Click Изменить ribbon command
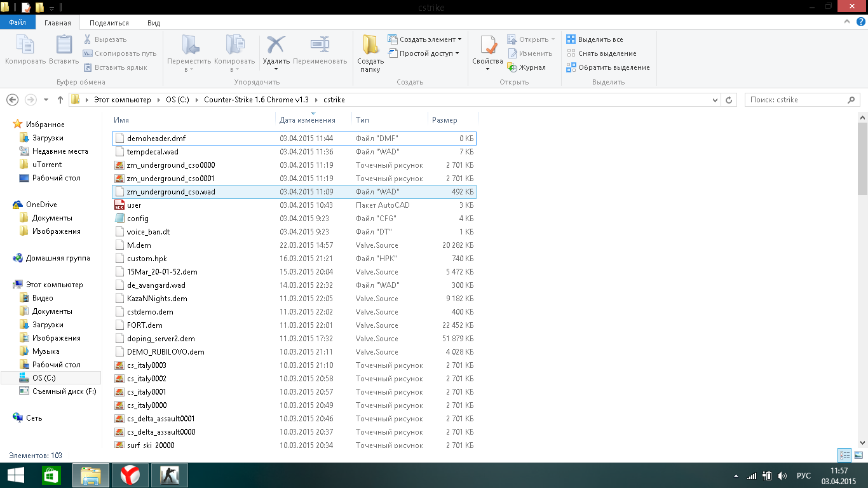This screenshot has width=868, height=488. 530,53
